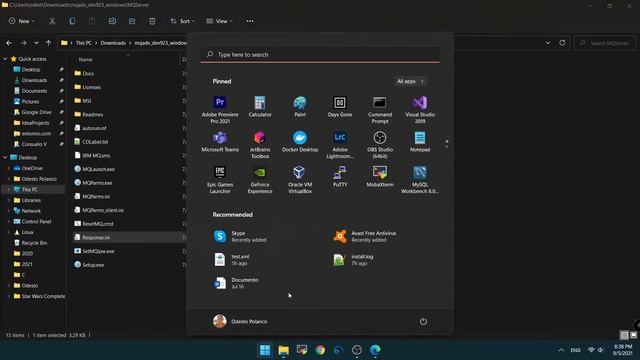Open Microsoft Teams pinned app
Viewport: 640px width, 360px height.
[x=220, y=142]
